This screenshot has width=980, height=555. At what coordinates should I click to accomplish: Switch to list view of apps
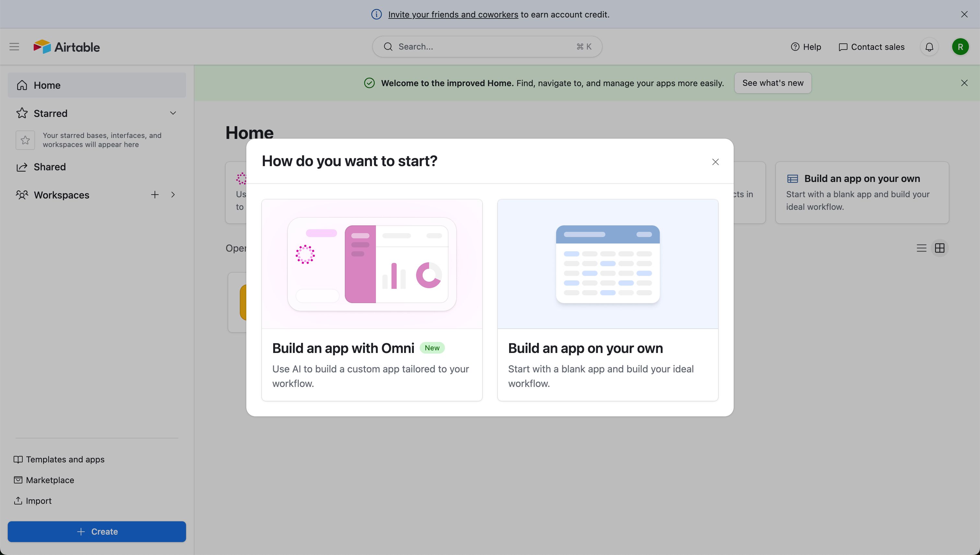point(921,248)
